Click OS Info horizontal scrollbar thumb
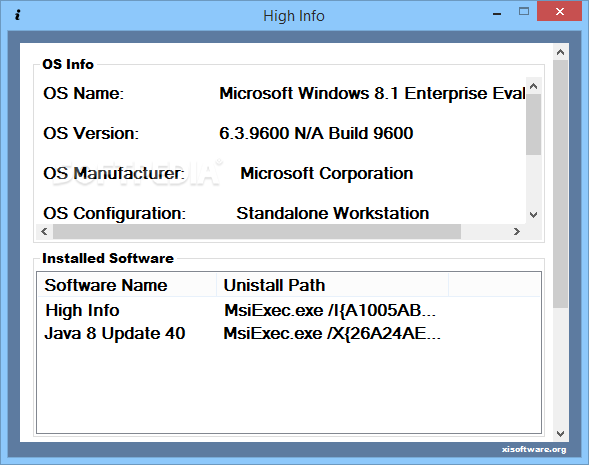The image size is (589, 465). tap(257, 231)
